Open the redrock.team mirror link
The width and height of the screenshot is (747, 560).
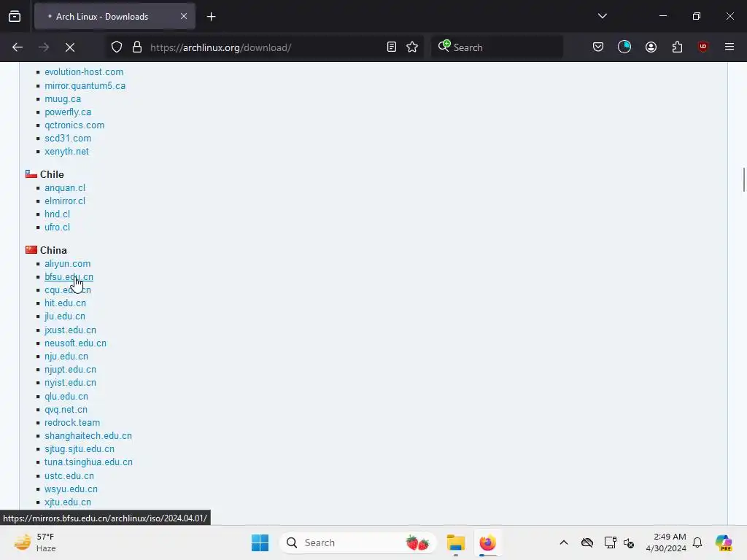72,423
